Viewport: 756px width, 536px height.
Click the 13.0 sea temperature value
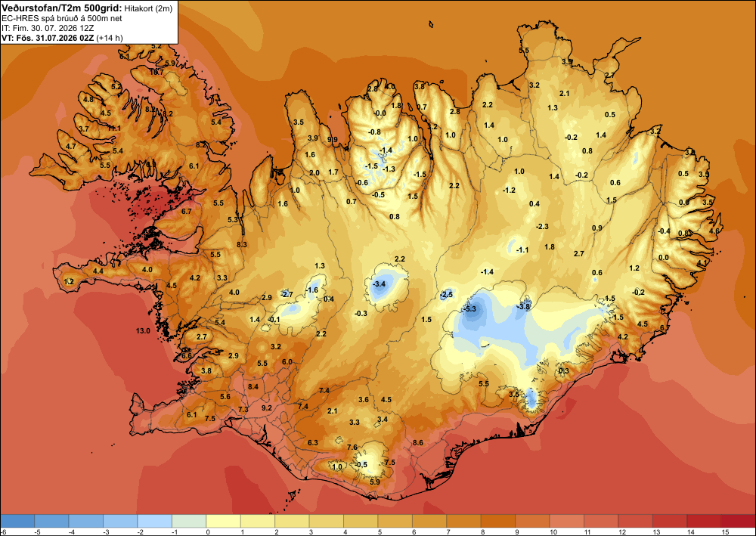(x=143, y=330)
